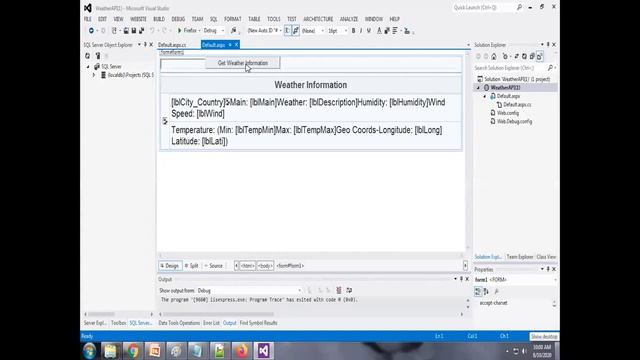Viewport: 640px width, 360px height.
Task: Toggle word wrap in the Output panel
Action: pos(349,290)
